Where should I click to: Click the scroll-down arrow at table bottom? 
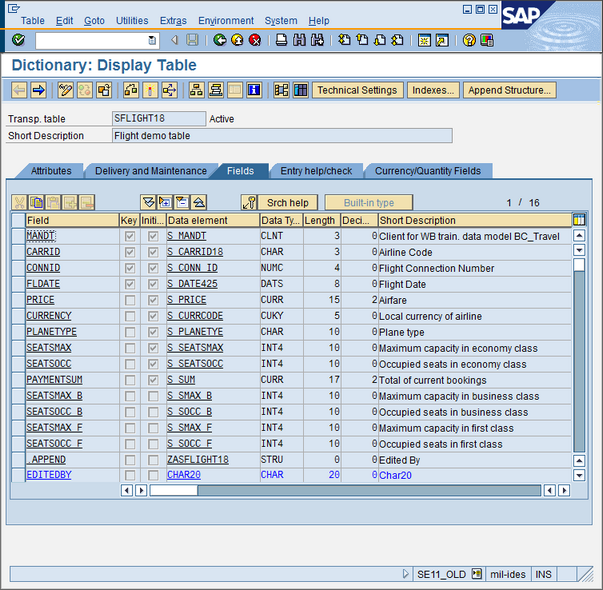[579, 475]
